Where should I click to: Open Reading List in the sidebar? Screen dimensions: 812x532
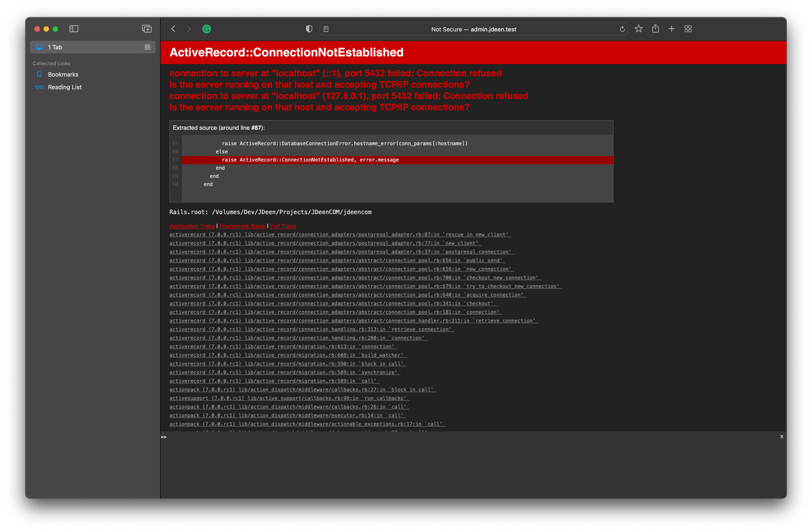pyautogui.click(x=64, y=87)
